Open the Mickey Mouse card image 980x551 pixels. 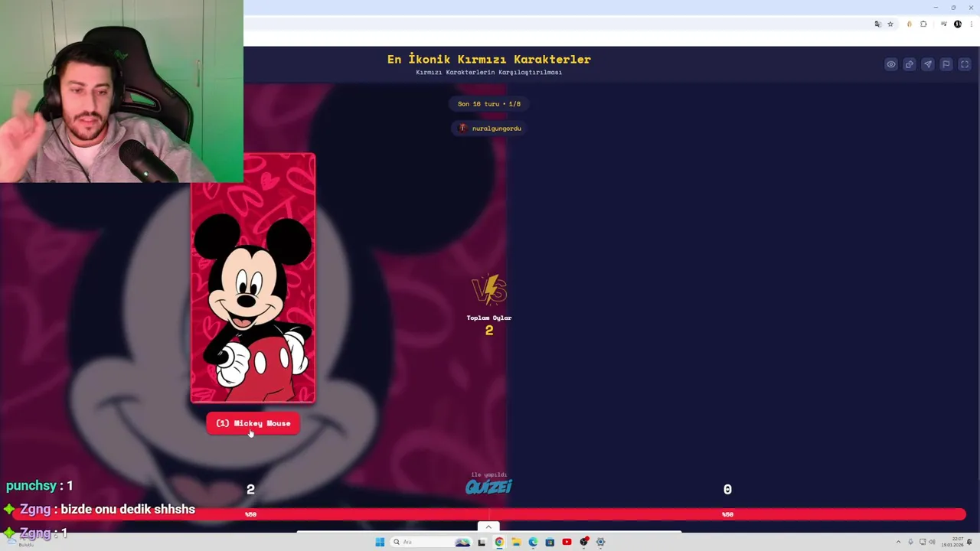coord(253,279)
